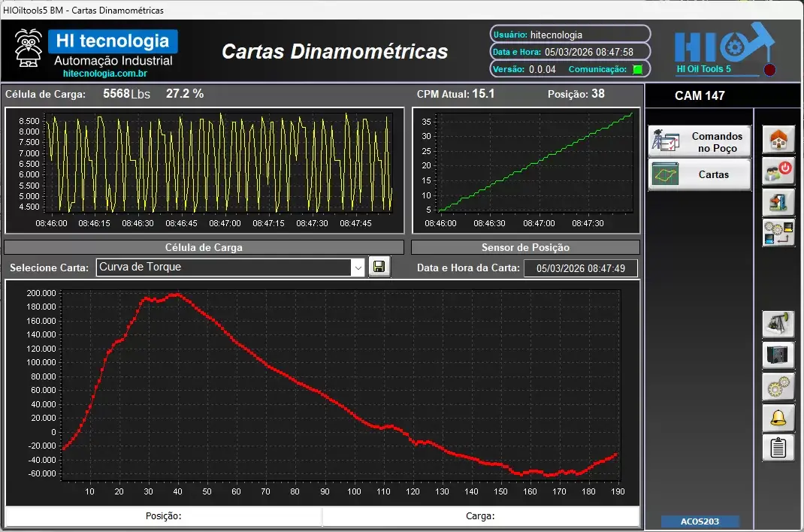Click the exit door icon
The height and width of the screenshot is (532, 804).
point(778,201)
